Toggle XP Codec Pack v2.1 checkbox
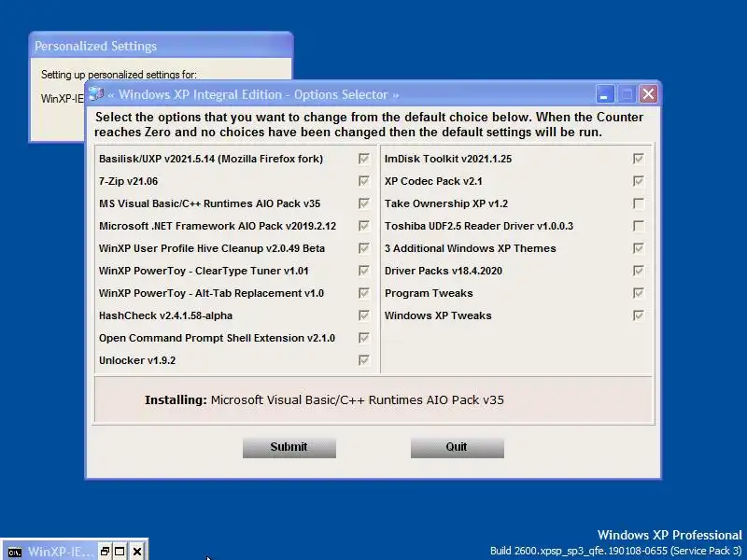The image size is (747, 560). coord(639,181)
